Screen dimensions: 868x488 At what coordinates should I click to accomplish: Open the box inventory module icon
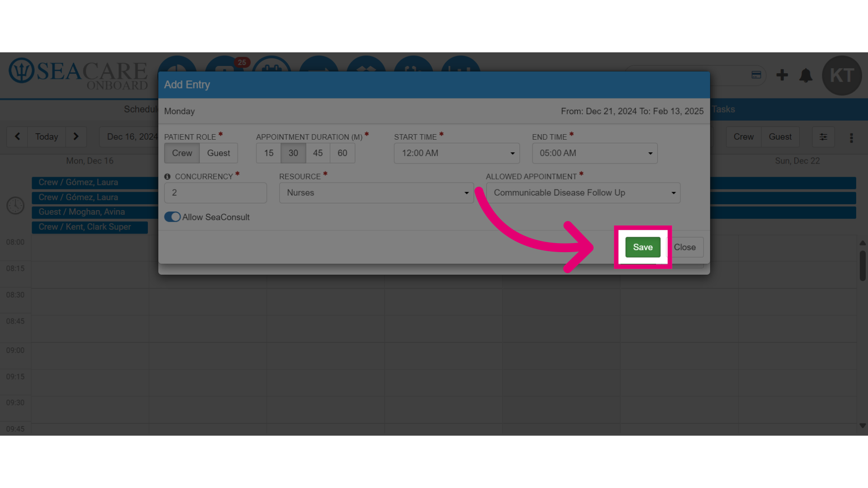(x=366, y=64)
